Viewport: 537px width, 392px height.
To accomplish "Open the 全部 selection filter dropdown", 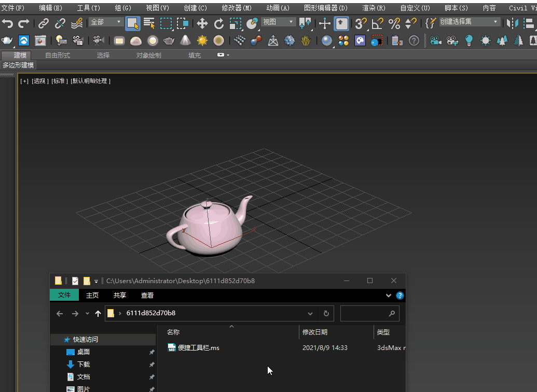I will (106, 22).
